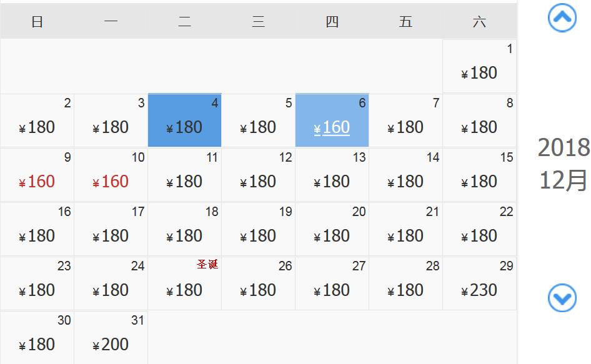Pick December 17 at ¥180

111,229
